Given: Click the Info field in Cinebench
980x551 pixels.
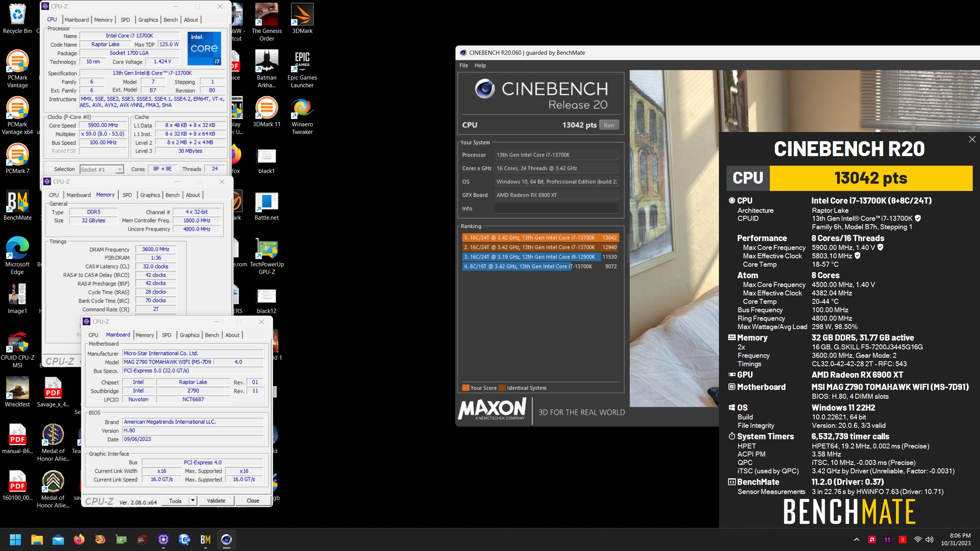Looking at the screenshot, I should pos(556,209).
